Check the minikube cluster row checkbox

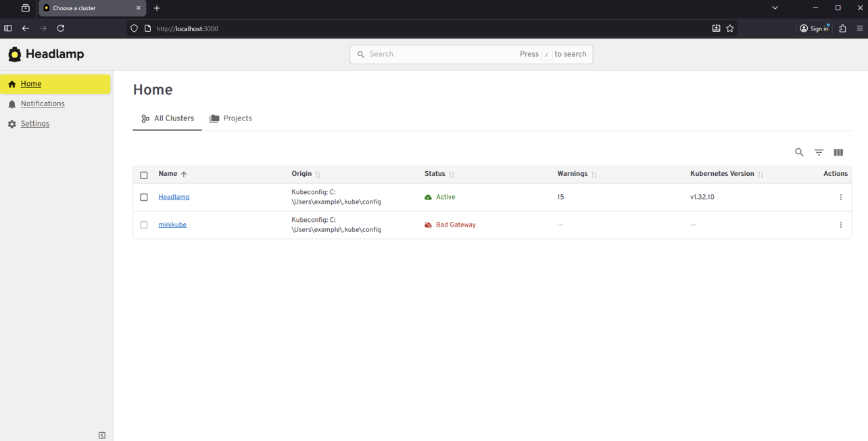[x=144, y=225]
